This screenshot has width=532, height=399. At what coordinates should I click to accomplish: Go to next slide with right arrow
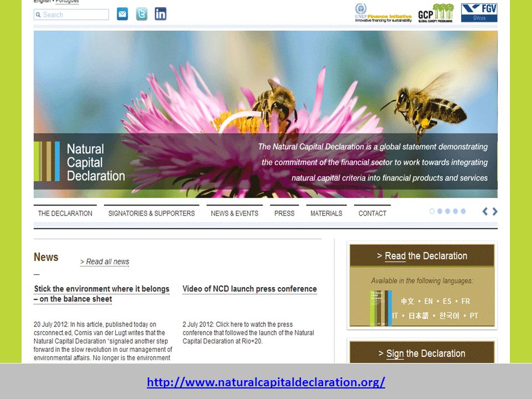pyautogui.click(x=495, y=212)
